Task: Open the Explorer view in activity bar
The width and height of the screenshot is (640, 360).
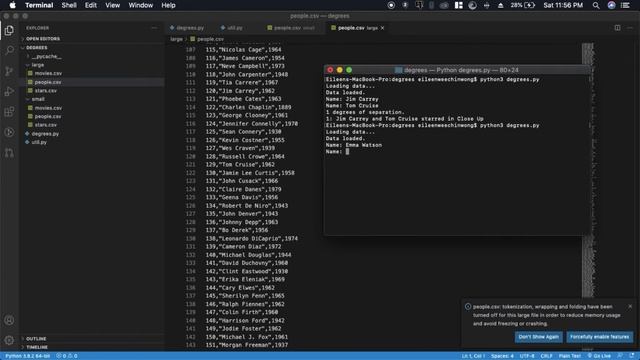Action: click(x=9, y=31)
